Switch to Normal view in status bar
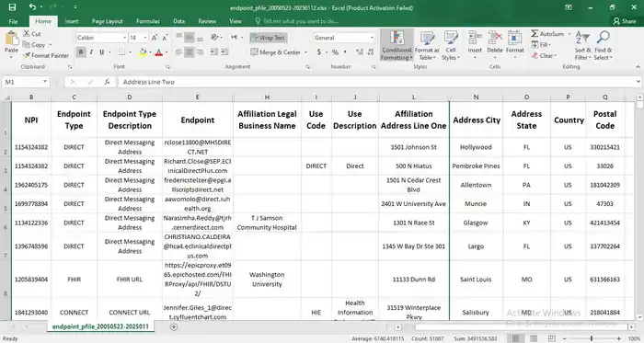This screenshot has height=343, width=644. tap(515, 338)
